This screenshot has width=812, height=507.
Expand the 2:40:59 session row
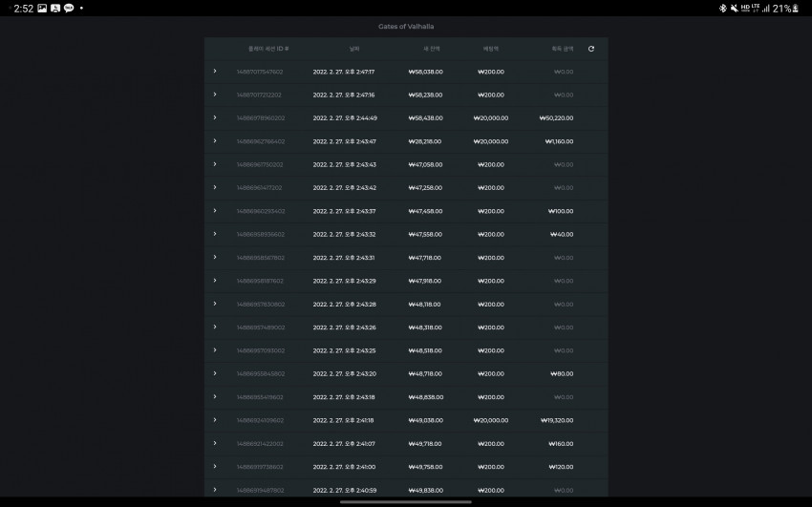tap(215, 490)
